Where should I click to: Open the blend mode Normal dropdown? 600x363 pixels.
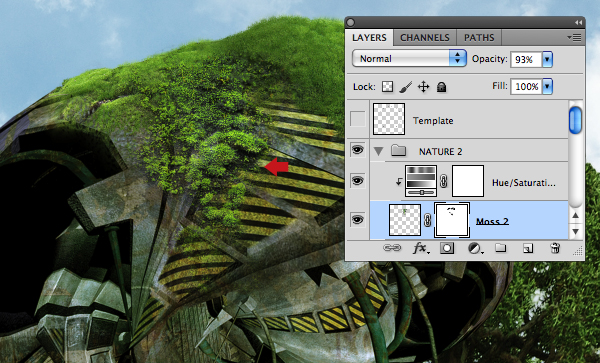click(x=409, y=59)
